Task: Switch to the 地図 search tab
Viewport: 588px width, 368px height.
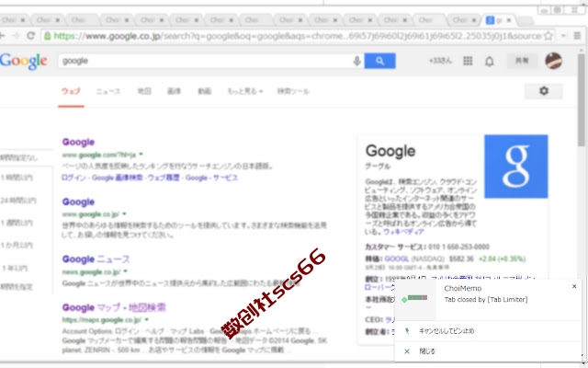Action: pyautogui.click(x=144, y=91)
